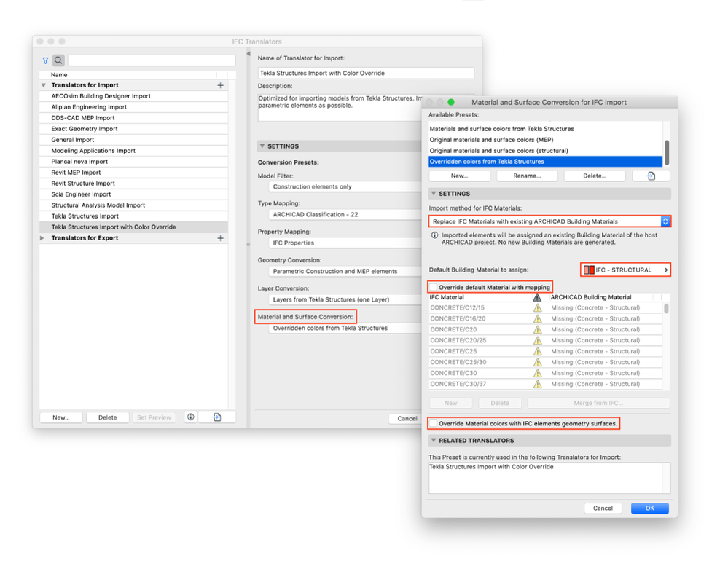
Task: Click Cancel in Material Conversion dialog
Action: (x=603, y=508)
